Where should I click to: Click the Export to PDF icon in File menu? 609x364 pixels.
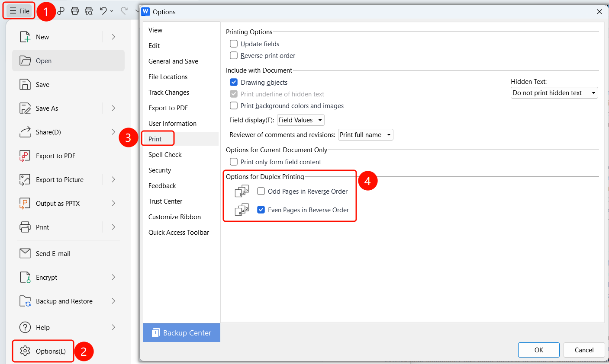pyautogui.click(x=25, y=156)
